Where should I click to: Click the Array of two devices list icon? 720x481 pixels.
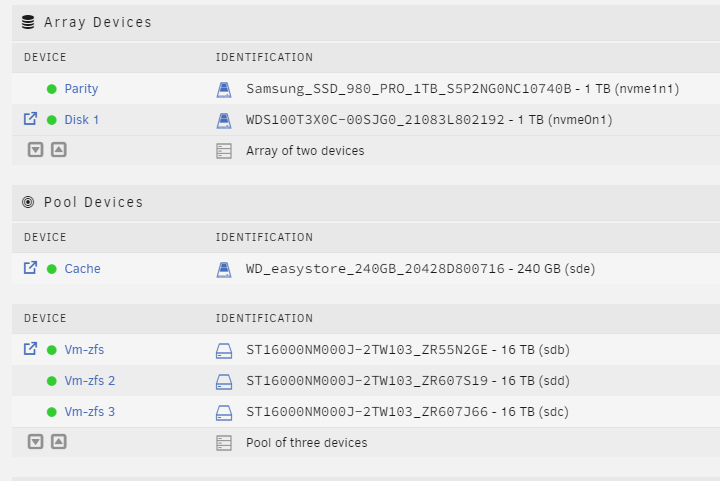click(224, 151)
